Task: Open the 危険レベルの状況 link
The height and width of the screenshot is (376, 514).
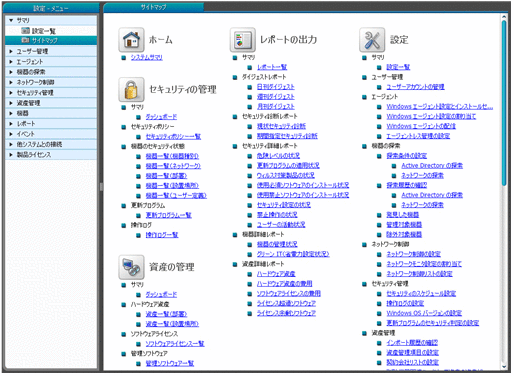Action: (278, 156)
